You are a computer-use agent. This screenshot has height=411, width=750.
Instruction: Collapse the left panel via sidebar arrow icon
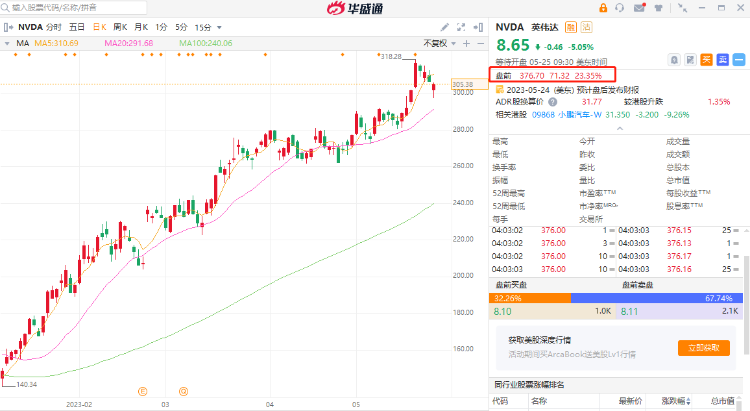click(x=8, y=27)
